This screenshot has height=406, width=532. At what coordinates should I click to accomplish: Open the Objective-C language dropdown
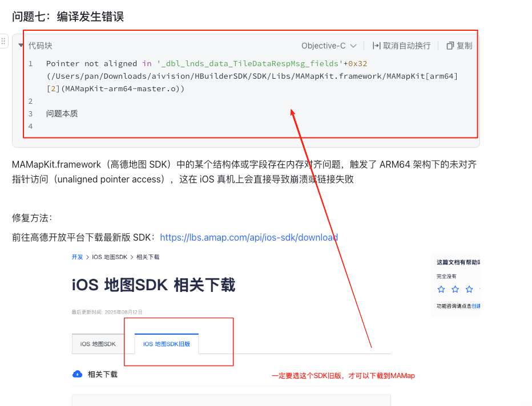pyautogui.click(x=329, y=46)
